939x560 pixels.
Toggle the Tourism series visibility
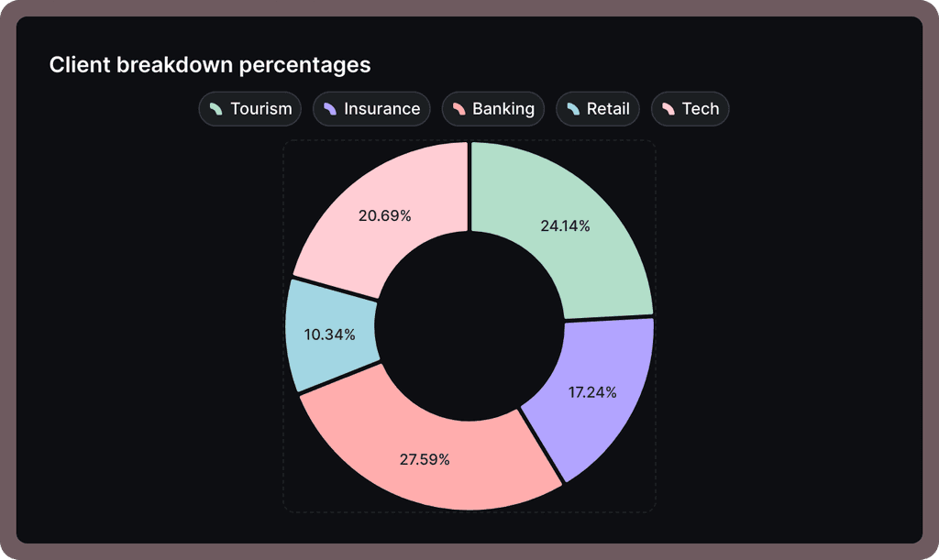249,108
